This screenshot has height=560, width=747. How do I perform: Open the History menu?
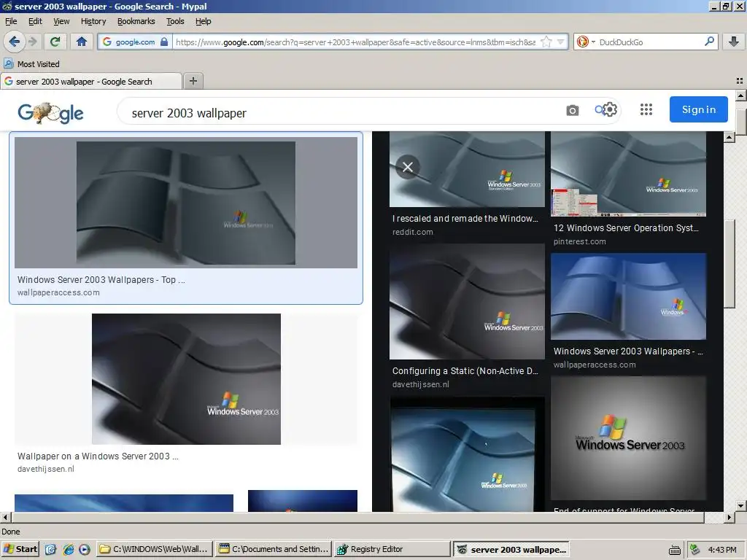[93, 21]
